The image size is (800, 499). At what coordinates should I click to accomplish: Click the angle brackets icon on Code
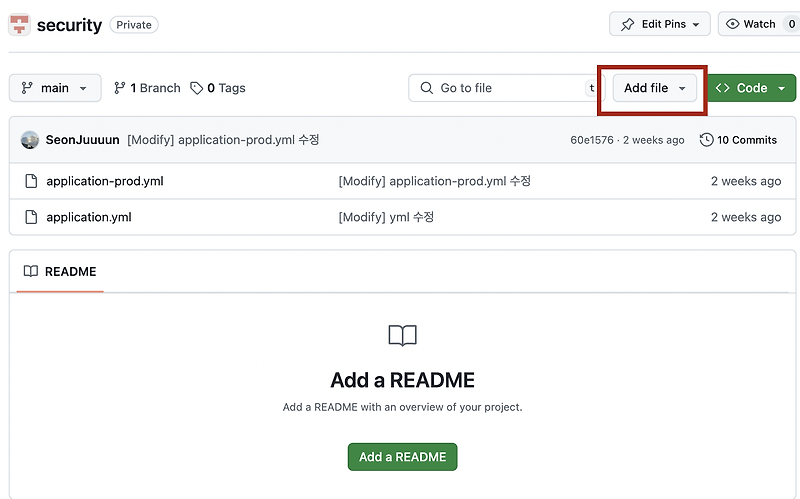click(722, 88)
